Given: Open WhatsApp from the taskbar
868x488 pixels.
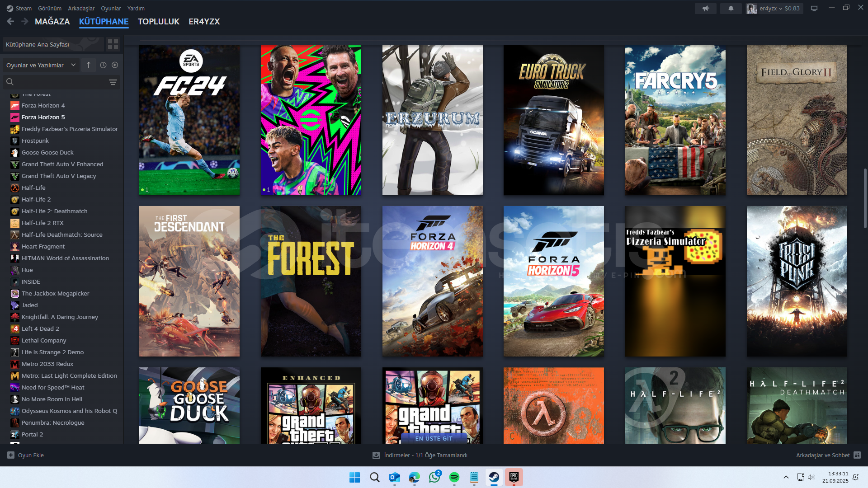Looking at the screenshot, I should tap(434, 477).
